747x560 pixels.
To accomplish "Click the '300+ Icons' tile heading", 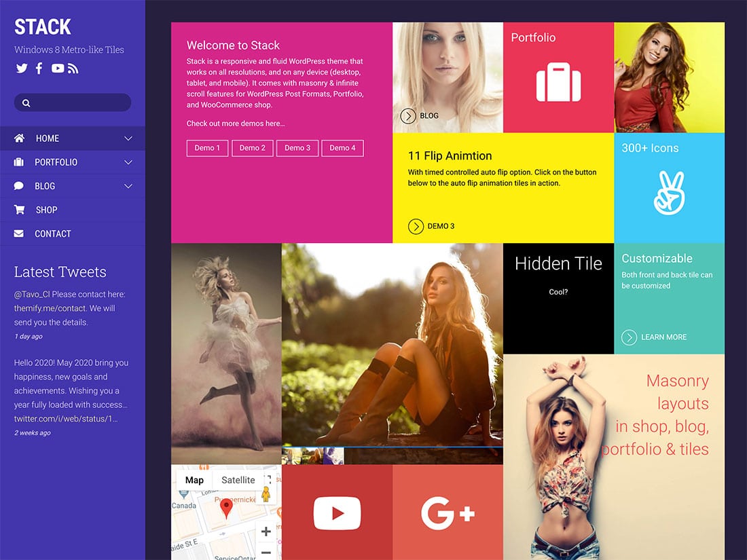I will [650, 147].
